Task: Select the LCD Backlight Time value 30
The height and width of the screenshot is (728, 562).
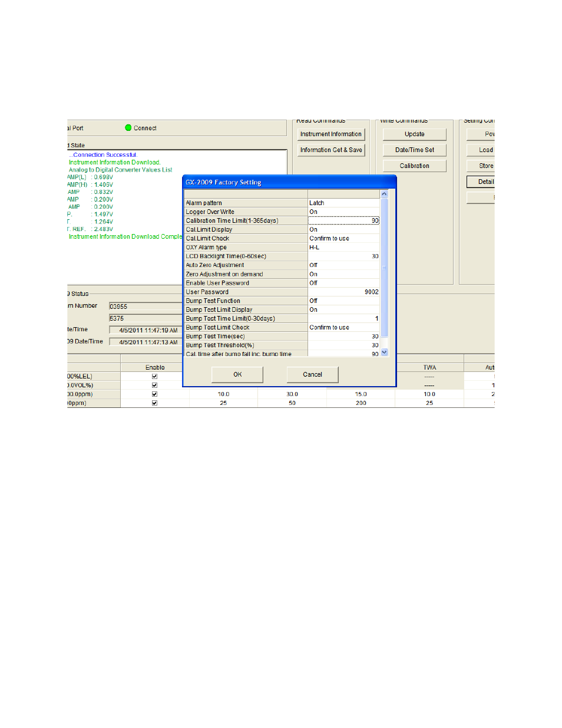Action: [x=344, y=256]
